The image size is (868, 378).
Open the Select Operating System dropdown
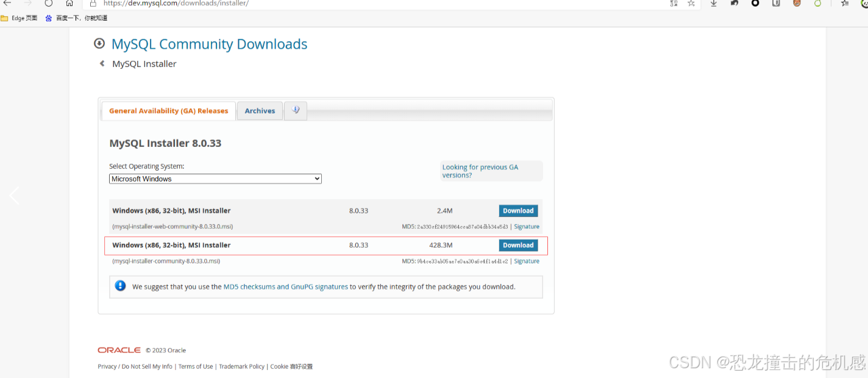coord(215,179)
